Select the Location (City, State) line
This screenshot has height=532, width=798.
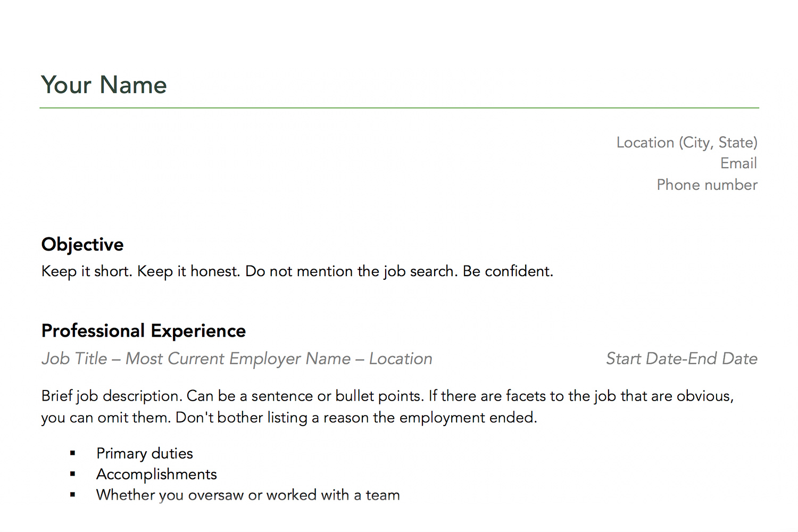click(687, 143)
